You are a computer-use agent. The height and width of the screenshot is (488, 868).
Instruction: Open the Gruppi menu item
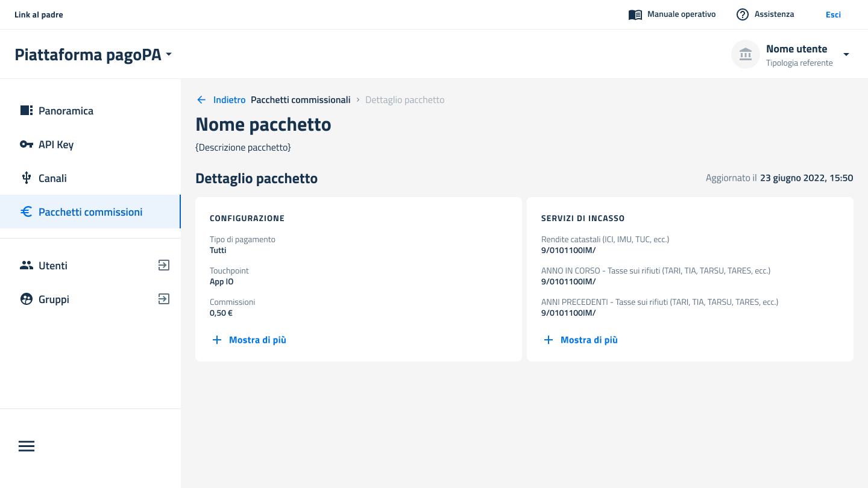pos(54,299)
